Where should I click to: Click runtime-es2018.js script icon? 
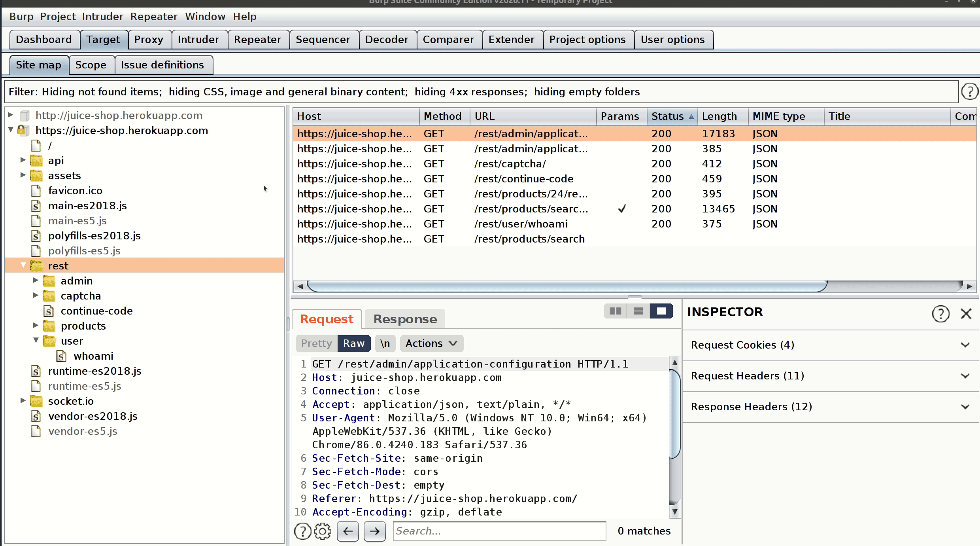coord(36,371)
